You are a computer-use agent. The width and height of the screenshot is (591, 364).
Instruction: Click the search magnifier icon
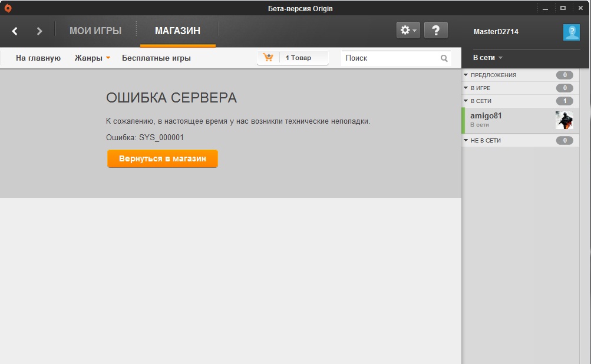(444, 58)
